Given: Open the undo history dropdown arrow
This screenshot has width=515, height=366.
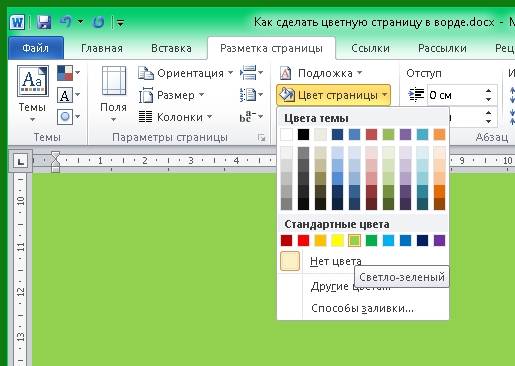Looking at the screenshot, I should click(80, 22).
